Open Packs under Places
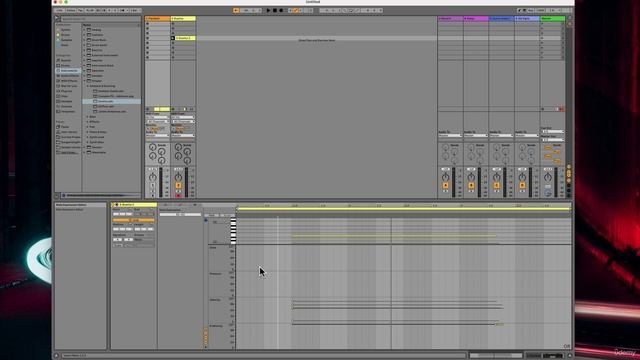The image size is (640, 360). (64, 127)
